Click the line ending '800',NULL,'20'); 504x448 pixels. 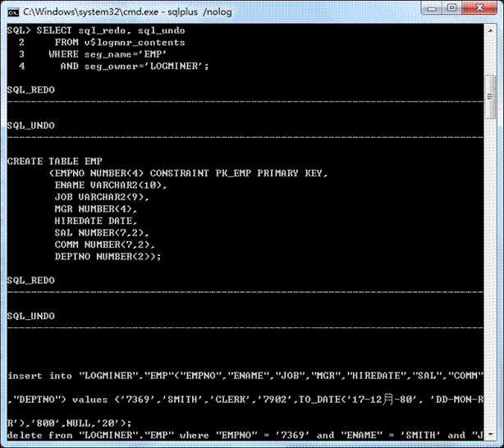pyautogui.click(x=69, y=423)
